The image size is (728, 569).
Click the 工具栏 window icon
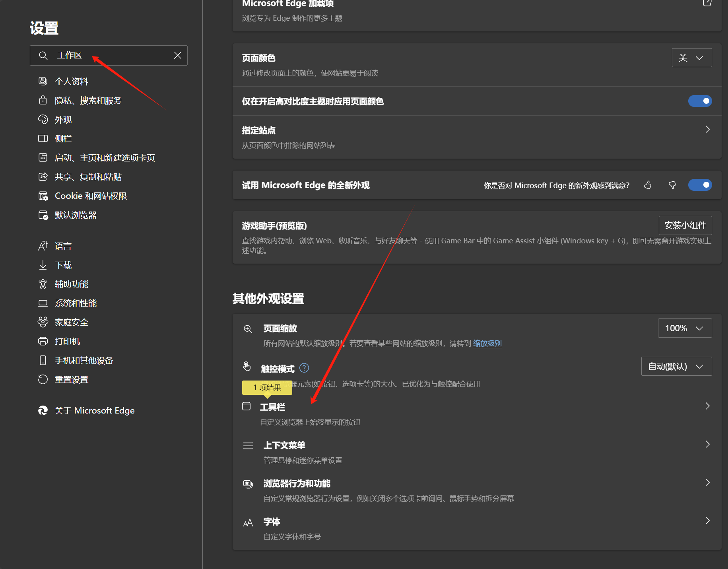247,406
